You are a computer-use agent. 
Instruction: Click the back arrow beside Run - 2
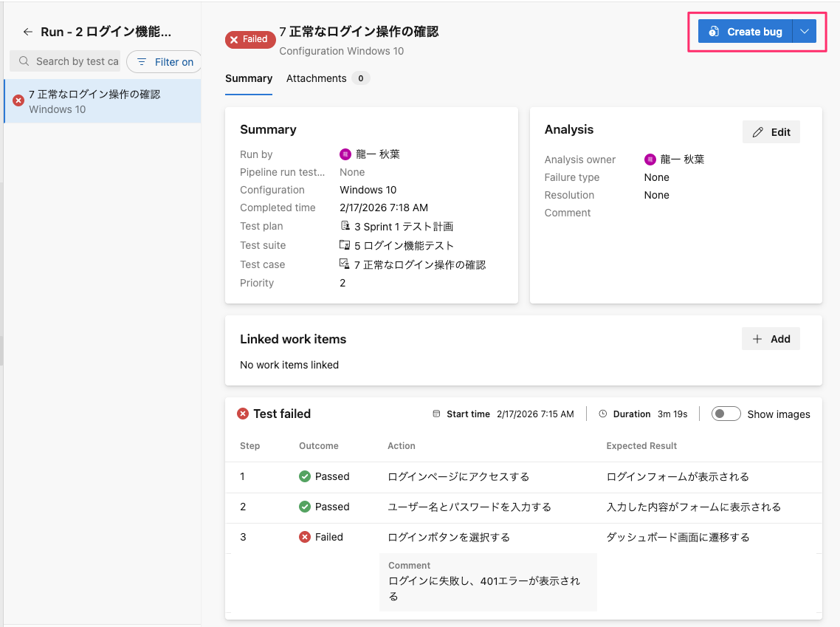point(28,32)
